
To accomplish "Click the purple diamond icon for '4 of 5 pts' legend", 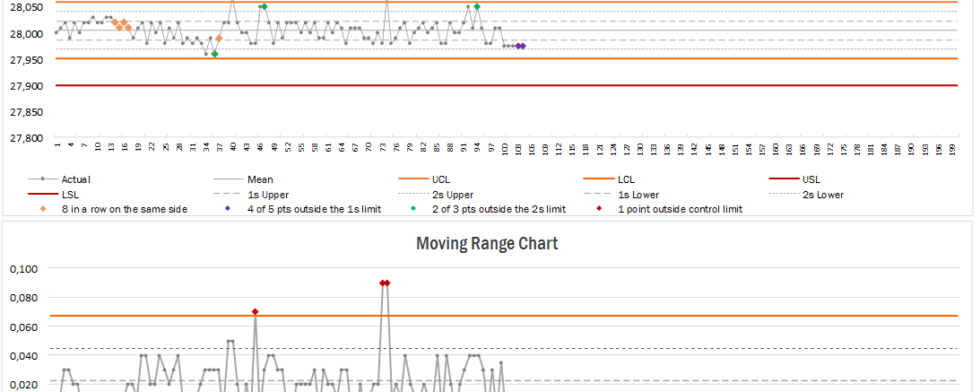I will tap(228, 209).
